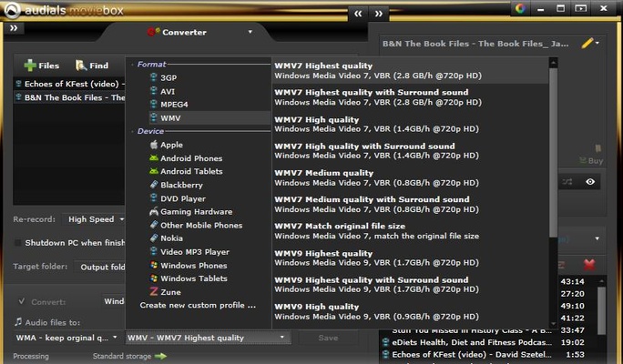Click the Find files icon
This screenshot has width=623, height=364.
91,66
